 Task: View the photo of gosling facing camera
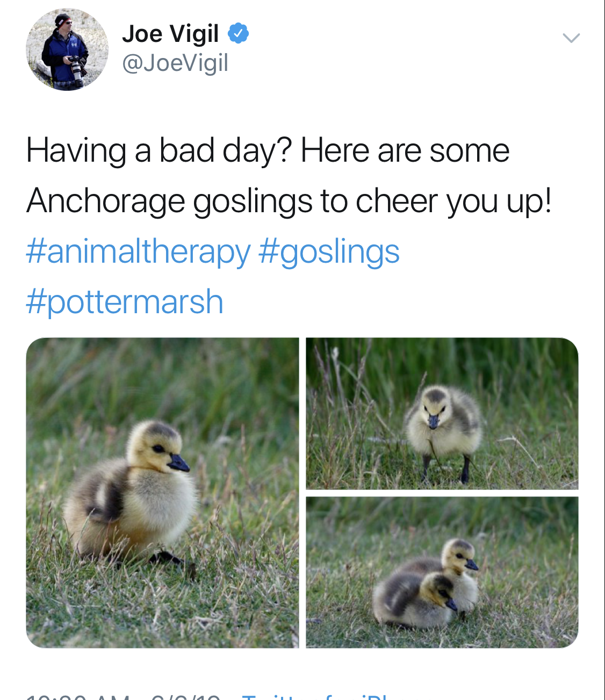pyautogui.click(x=442, y=413)
